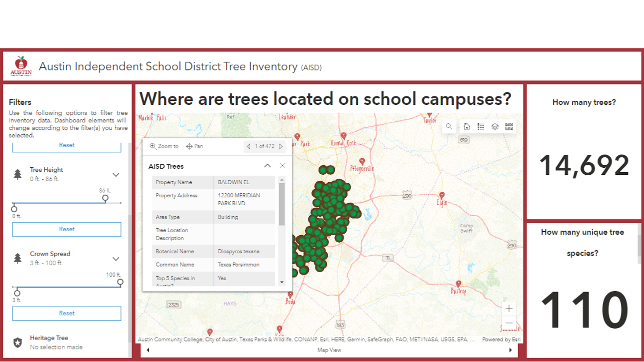Reset the Crown Spread filter
Viewport: 644px width, 362px height.
tap(66, 313)
